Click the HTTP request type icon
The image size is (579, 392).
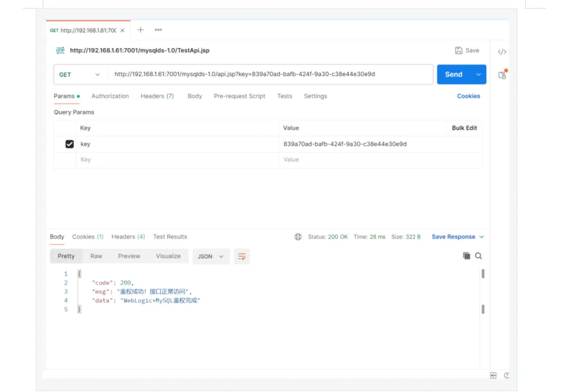click(x=60, y=50)
